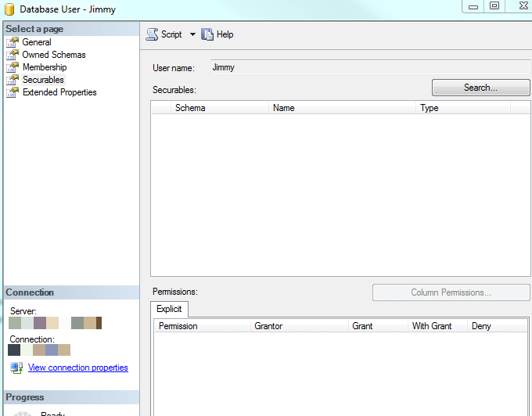The image size is (532, 416).
Task: Select the Securables page
Action: pos(43,80)
